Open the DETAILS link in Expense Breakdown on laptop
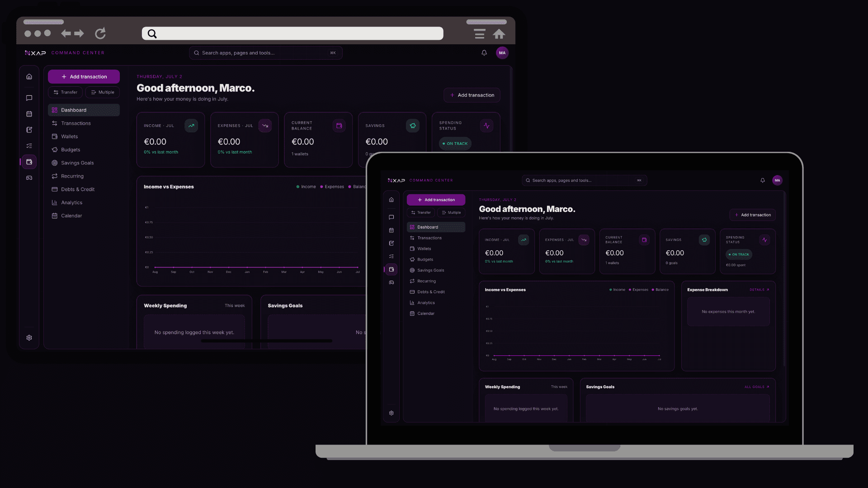Viewport: 868px width, 488px height. point(759,290)
